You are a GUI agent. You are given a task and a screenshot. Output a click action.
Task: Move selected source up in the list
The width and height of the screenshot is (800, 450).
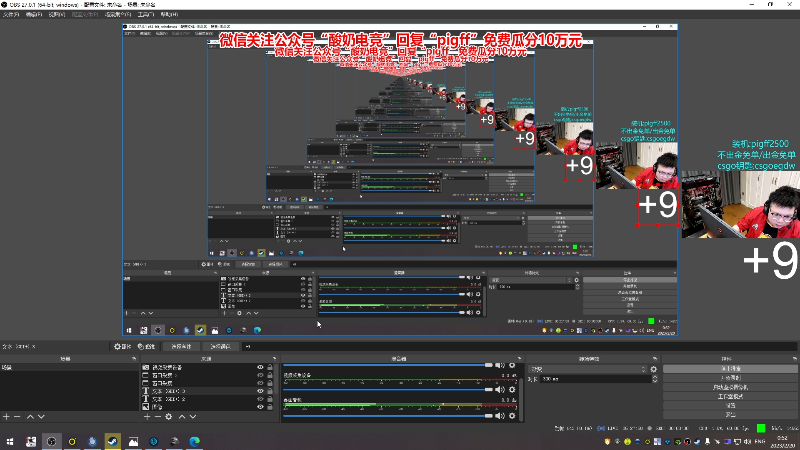tap(182, 417)
